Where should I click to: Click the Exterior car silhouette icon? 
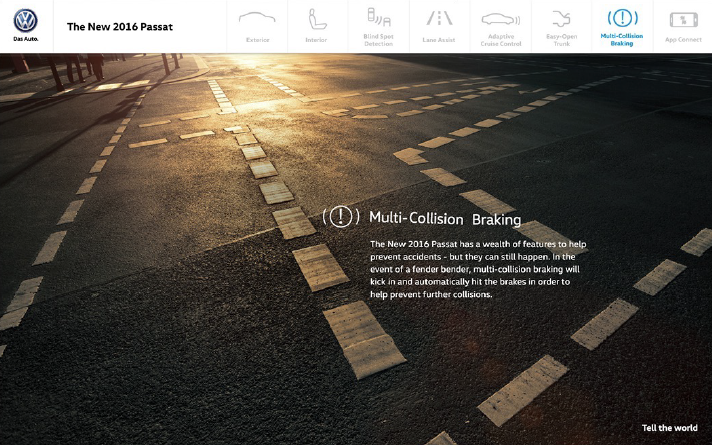[257, 19]
